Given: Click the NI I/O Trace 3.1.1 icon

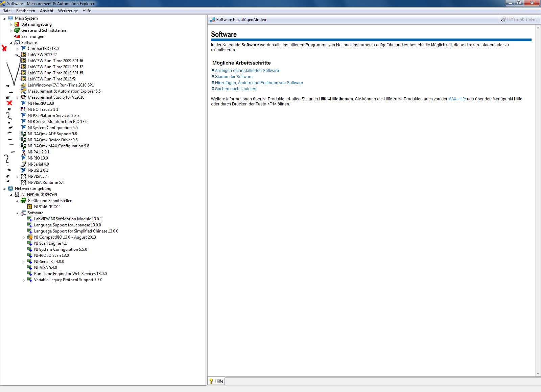Looking at the screenshot, I should (x=23, y=109).
